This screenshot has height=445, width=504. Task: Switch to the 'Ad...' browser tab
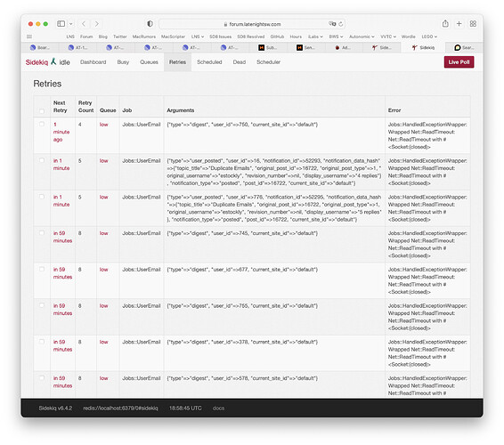[343, 47]
